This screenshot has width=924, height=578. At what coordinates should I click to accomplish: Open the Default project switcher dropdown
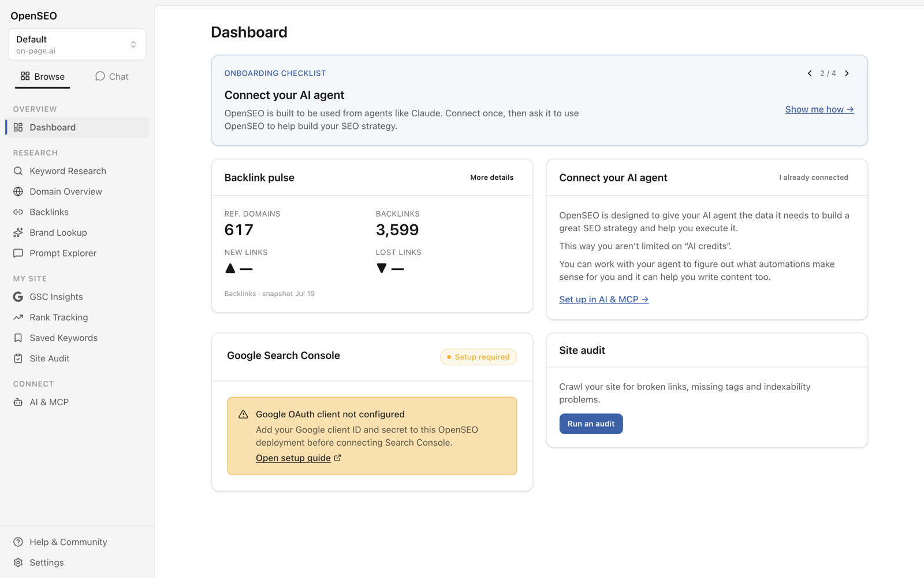point(77,45)
